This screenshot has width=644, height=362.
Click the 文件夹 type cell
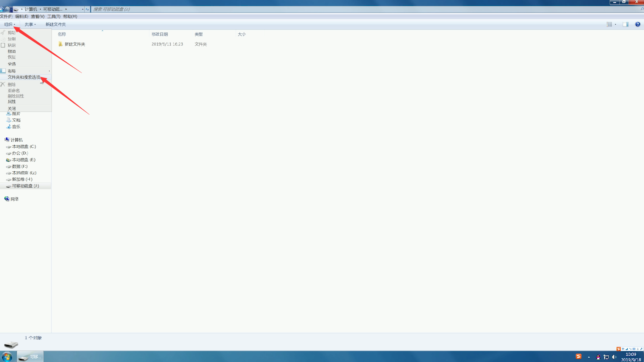tap(200, 44)
